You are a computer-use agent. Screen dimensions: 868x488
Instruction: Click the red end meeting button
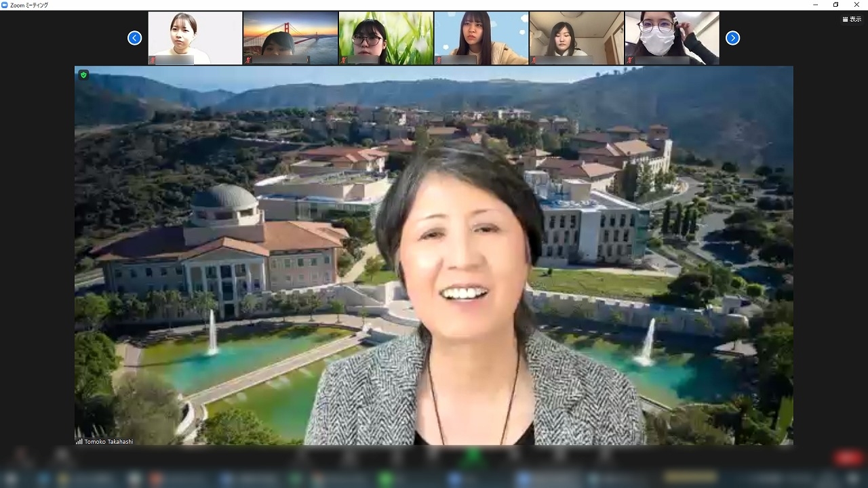(848, 458)
